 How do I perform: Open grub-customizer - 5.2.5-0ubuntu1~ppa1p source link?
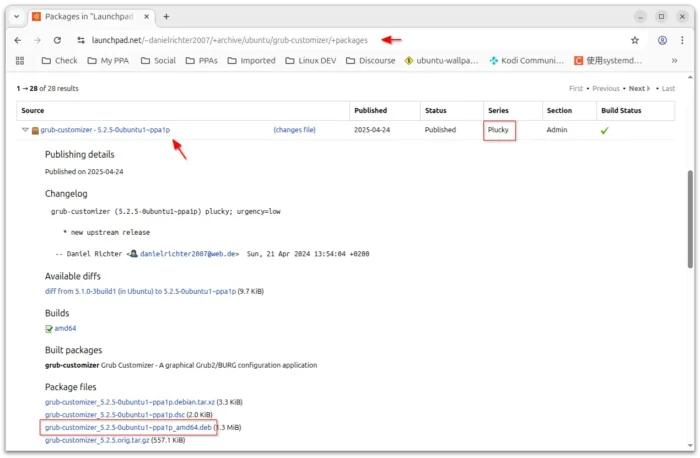click(105, 130)
